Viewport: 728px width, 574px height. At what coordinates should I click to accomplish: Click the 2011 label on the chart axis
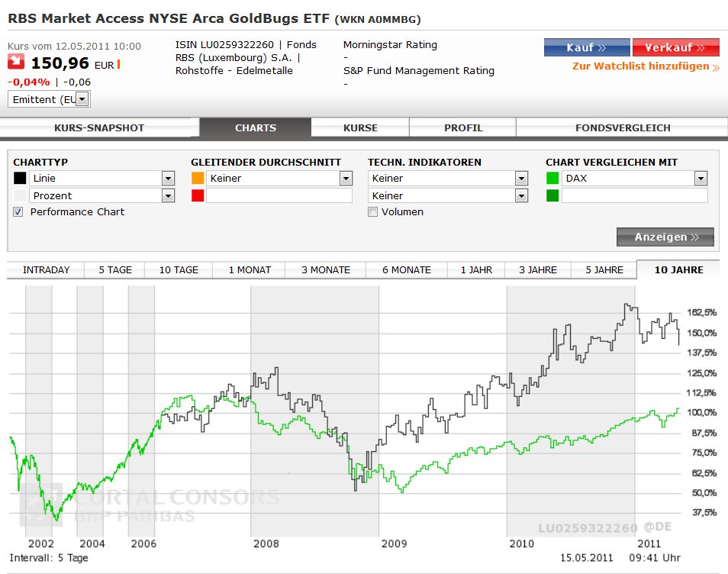649,543
